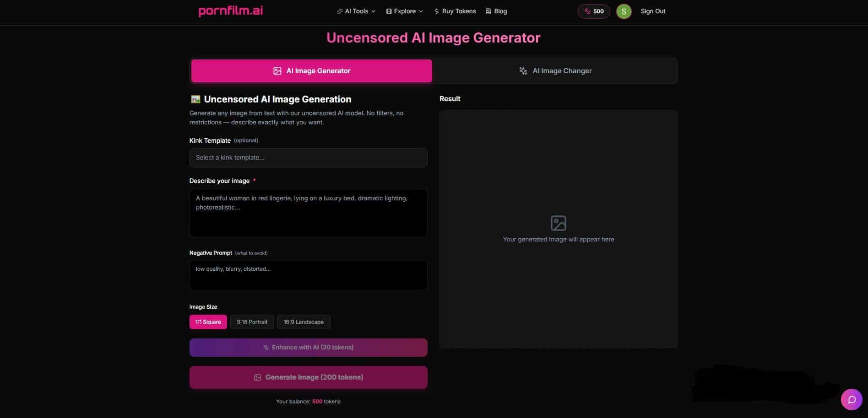Click the coins icon in token badge
Viewport: 868px width, 418px height.
587,11
